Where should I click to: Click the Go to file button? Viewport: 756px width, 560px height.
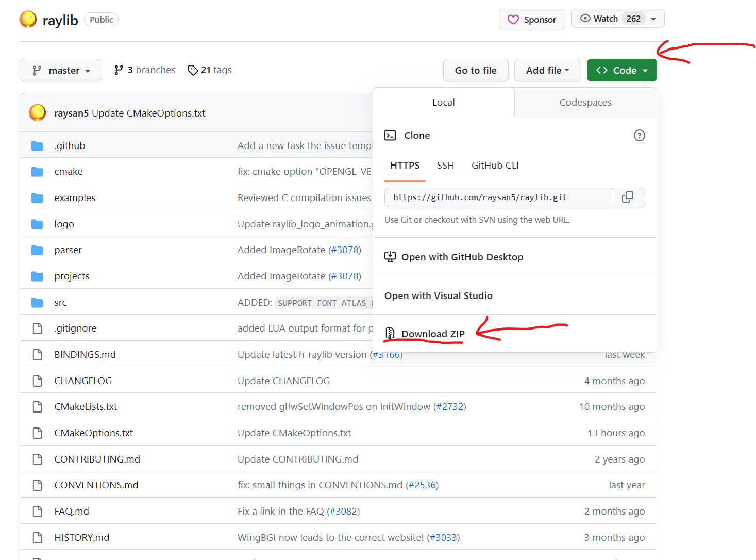476,70
